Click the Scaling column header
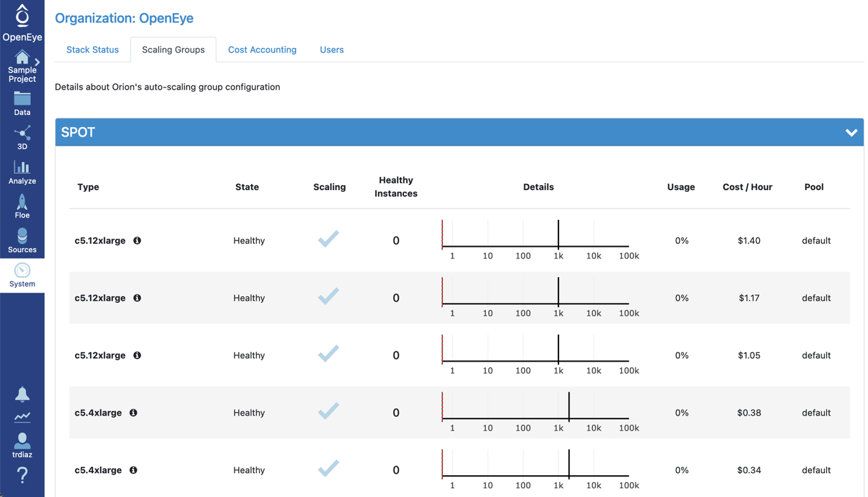The height and width of the screenshot is (497, 868). pos(329,187)
